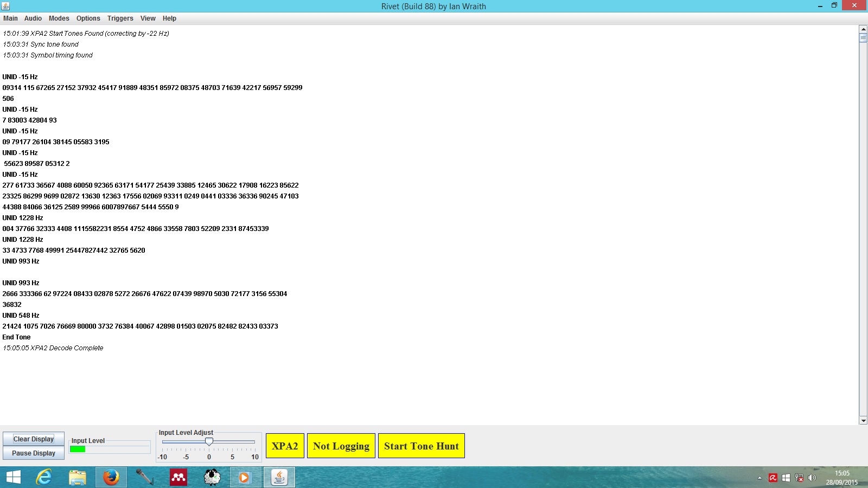Click the Input Level Adjust slider handle
The height and width of the screenshot is (488, 868).
coord(209,441)
